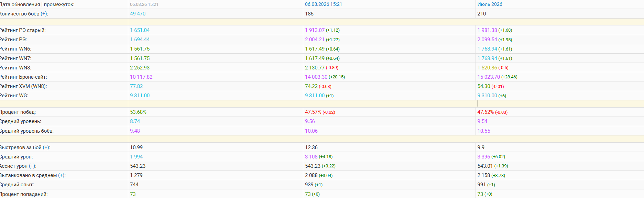Select the 10.55 battle tier value

(484, 131)
